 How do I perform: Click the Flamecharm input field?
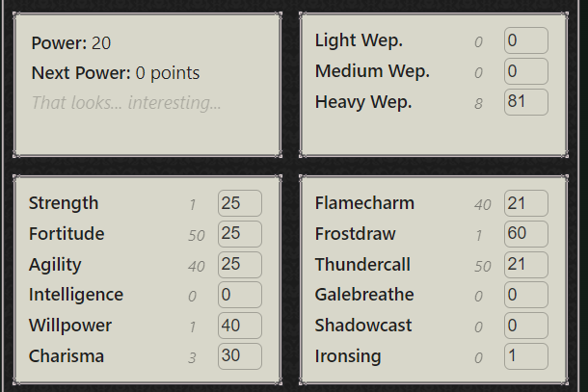click(x=525, y=203)
